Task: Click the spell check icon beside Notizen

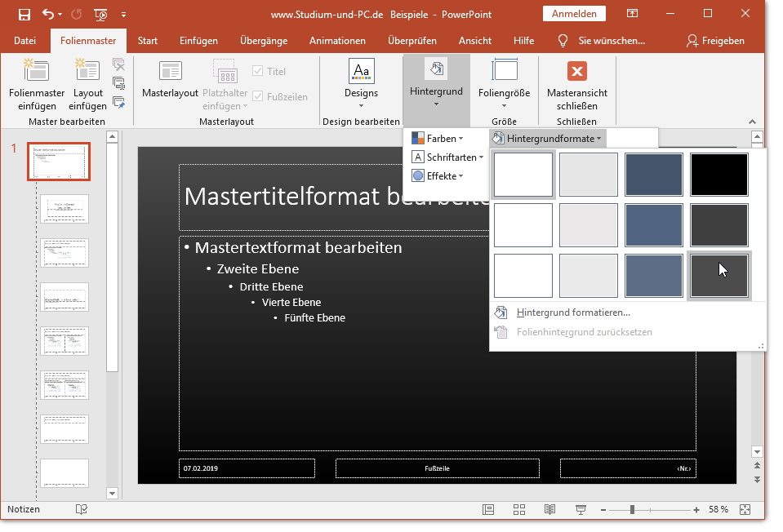Action: coord(82,509)
